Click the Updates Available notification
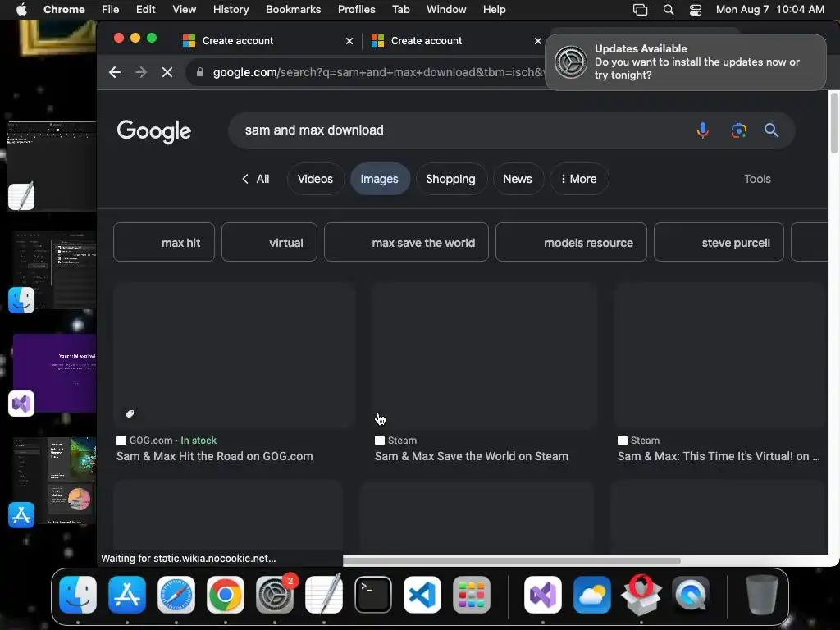This screenshot has width=840, height=630. (686, 62)
